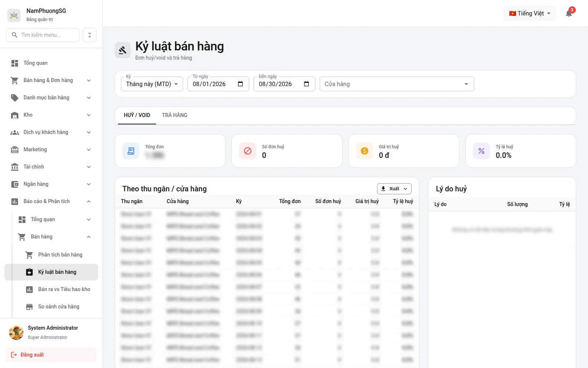The image size is (588, 368).
Task: Expand Bán hàng & Đơn hàng menu chevron
Action: click(89, 81)
